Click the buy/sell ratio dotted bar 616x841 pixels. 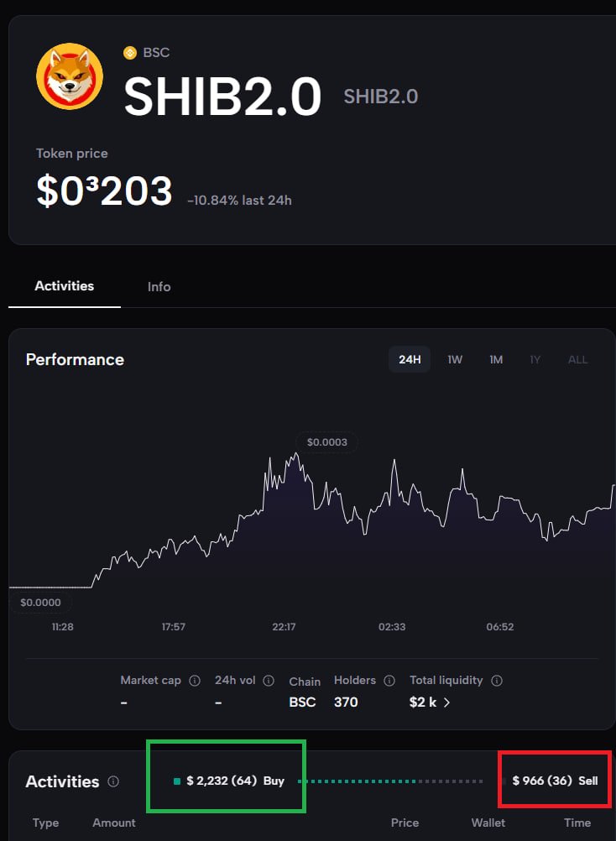pos(391,781)
